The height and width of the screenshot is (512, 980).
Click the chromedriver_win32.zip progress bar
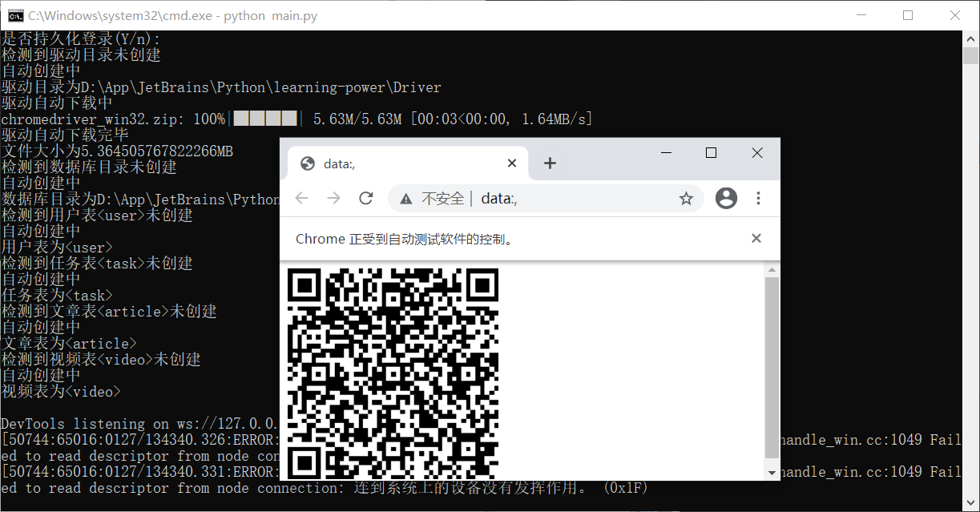pos(265,119)
